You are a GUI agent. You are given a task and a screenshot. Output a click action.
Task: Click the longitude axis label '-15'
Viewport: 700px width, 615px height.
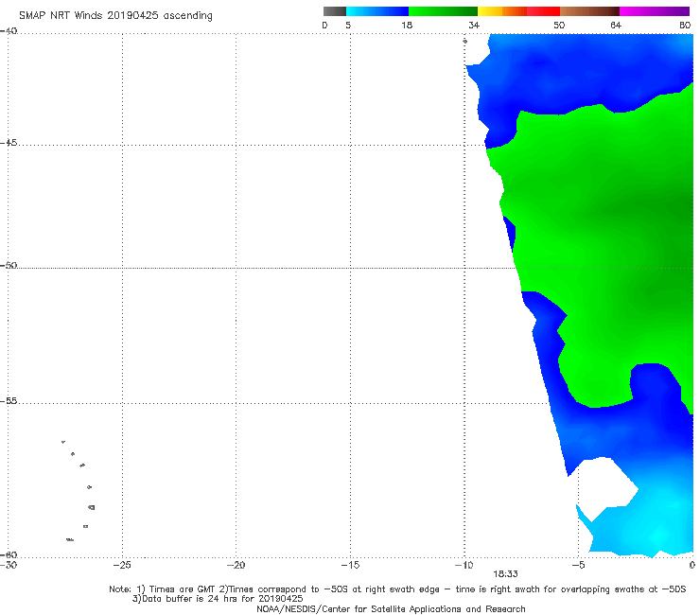[350, 565]
